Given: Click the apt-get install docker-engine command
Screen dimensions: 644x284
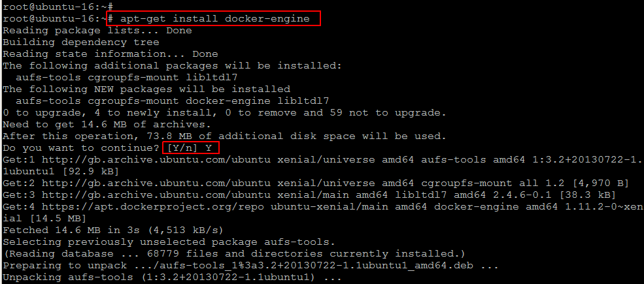Looking at the screenshot, I should pyautogui.click(x=215, y=19).
